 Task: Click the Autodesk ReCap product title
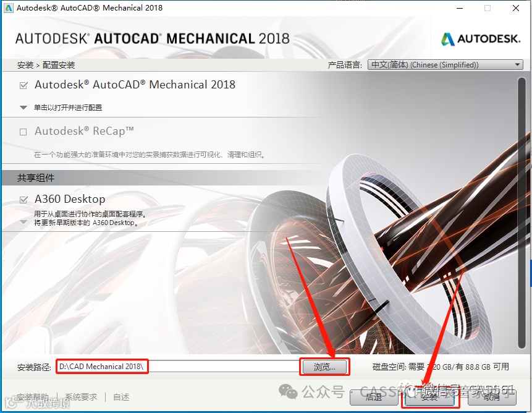(x=84, y=131)
